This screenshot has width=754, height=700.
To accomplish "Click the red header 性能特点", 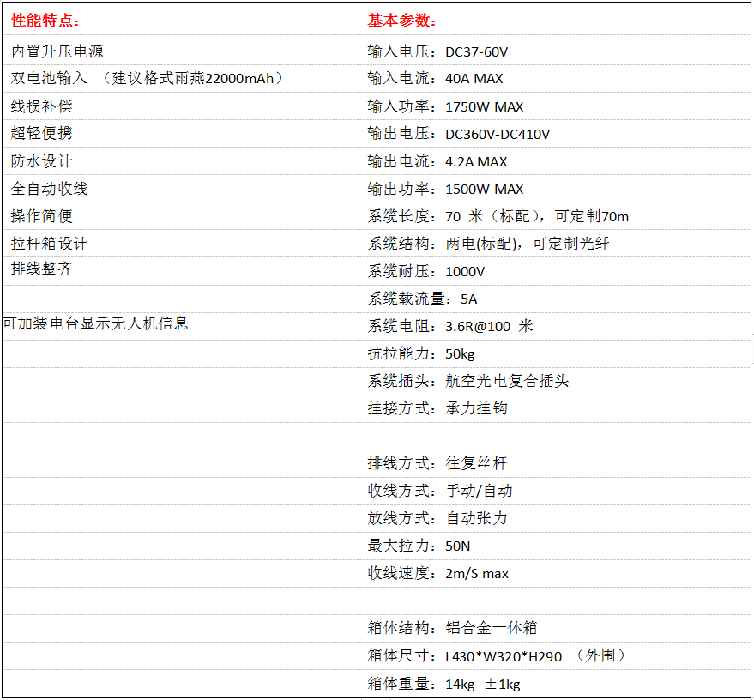I will (x=45, y=21).
